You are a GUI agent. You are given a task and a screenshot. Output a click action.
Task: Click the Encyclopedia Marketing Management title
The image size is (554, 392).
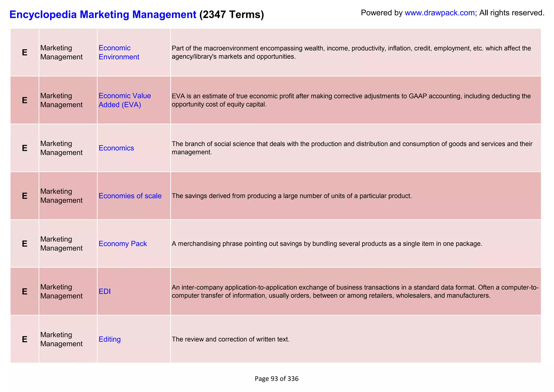click(x=103, y=14)
